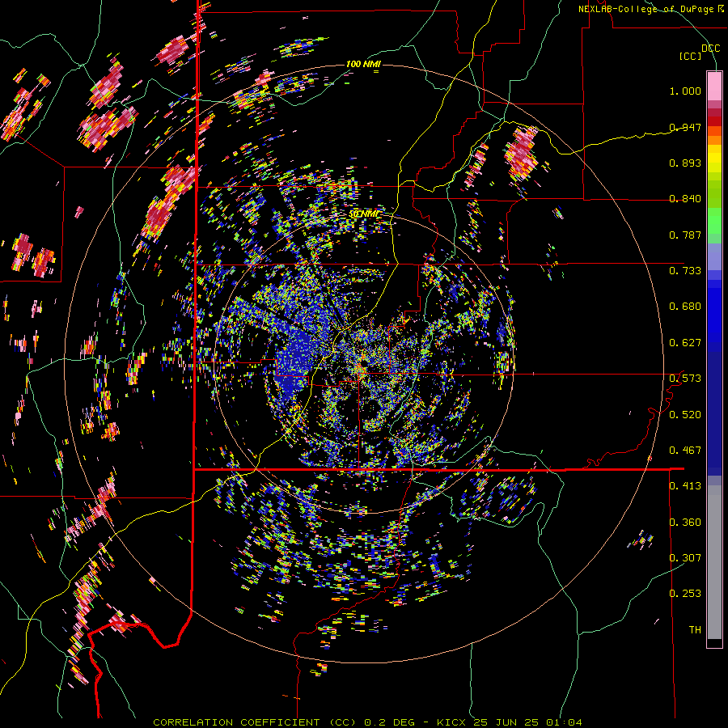Click the 0.573 legend value

click(685, 379)
